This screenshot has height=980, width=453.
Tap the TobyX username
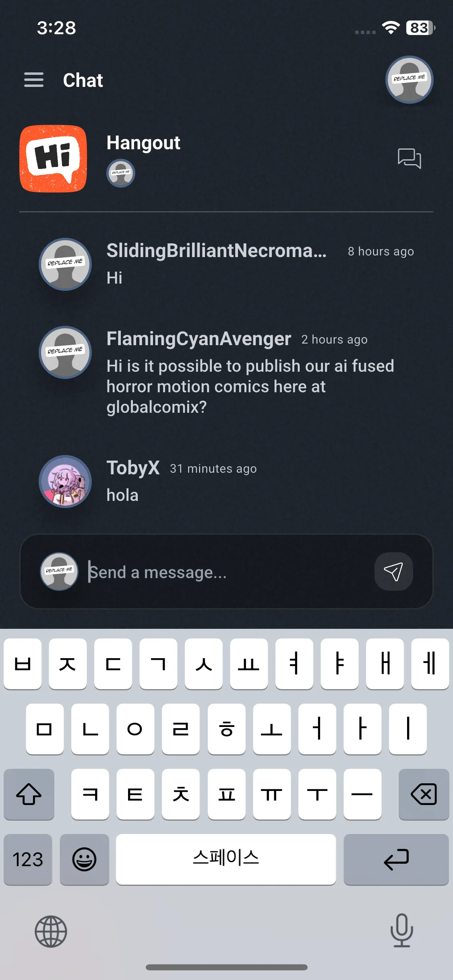(x=133, y=468)
